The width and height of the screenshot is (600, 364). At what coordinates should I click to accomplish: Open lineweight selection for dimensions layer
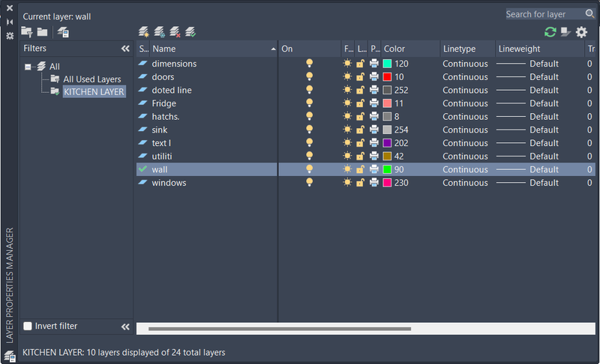[x=527, y=64]
